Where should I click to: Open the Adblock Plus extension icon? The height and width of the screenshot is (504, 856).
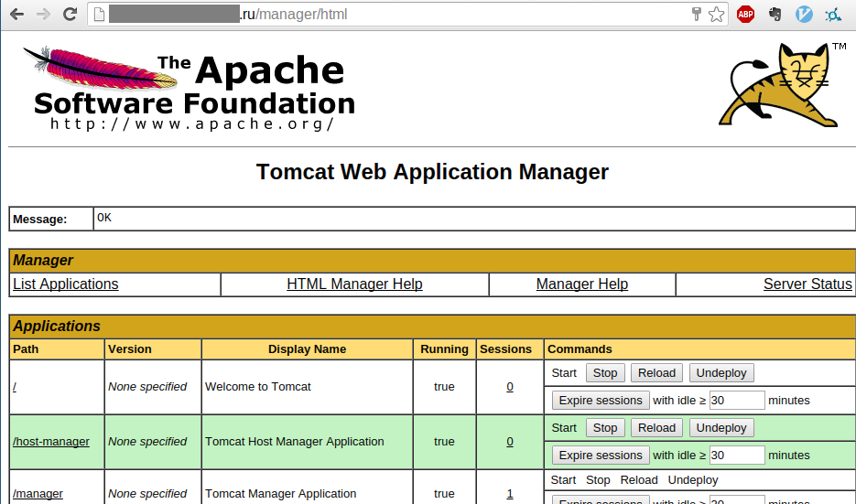point(745,15)
